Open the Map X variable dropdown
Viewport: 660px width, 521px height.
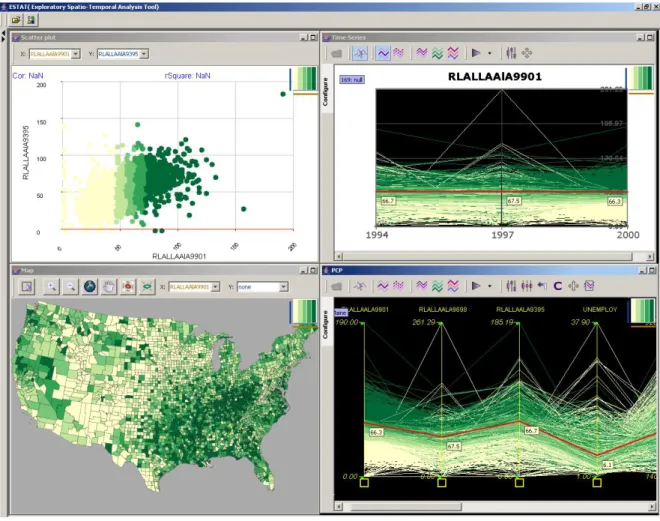pyautogui.click(x=215, y=287)
